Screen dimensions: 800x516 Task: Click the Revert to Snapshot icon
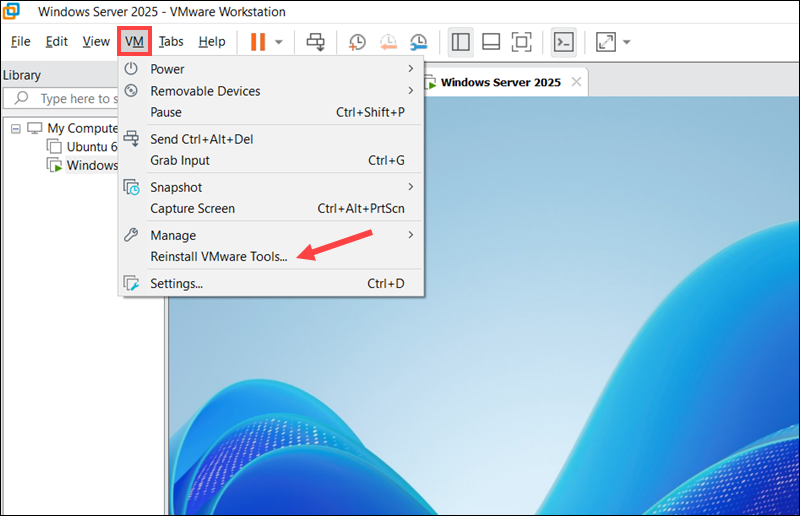pyautogui.click(x=388, y=42)
